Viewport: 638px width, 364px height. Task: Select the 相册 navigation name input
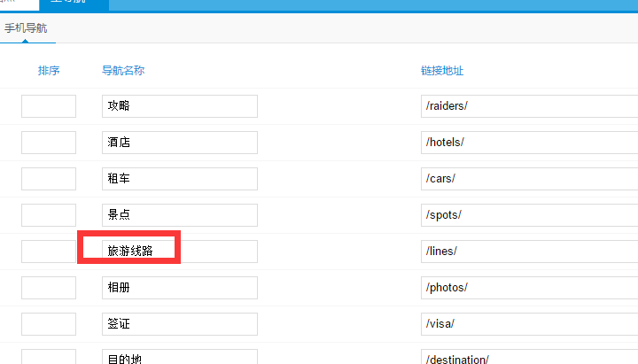[x=179, y=288]
